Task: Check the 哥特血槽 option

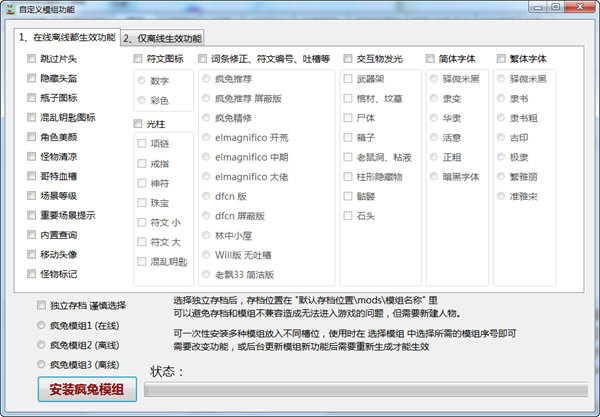Action: pyautogui.click(x=31, y=176)
